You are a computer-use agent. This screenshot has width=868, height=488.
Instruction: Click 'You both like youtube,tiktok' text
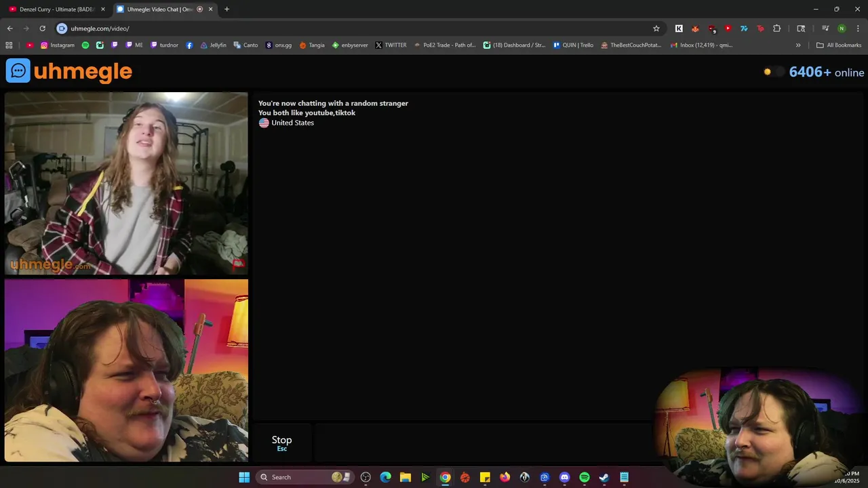pos(307,113)
